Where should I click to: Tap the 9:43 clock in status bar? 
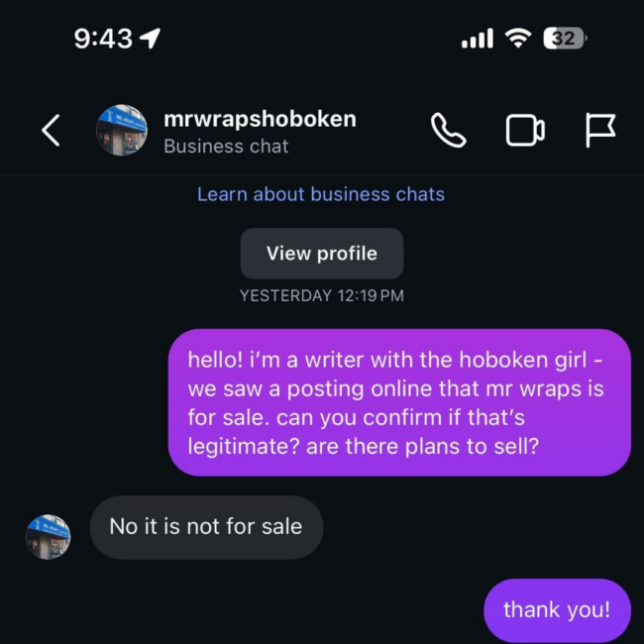[x=103, y=39]
